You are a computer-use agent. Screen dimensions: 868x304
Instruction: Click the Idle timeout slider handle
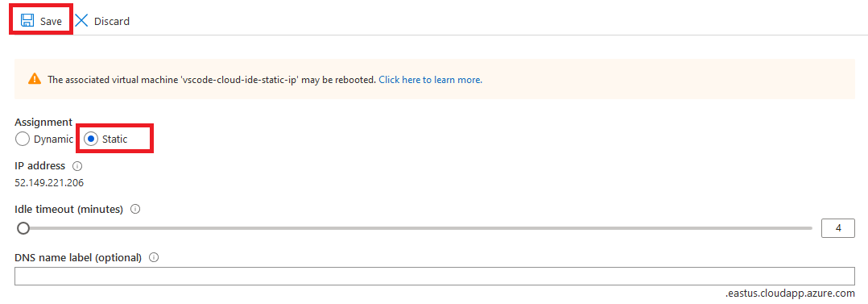click(x=23, y=228)
